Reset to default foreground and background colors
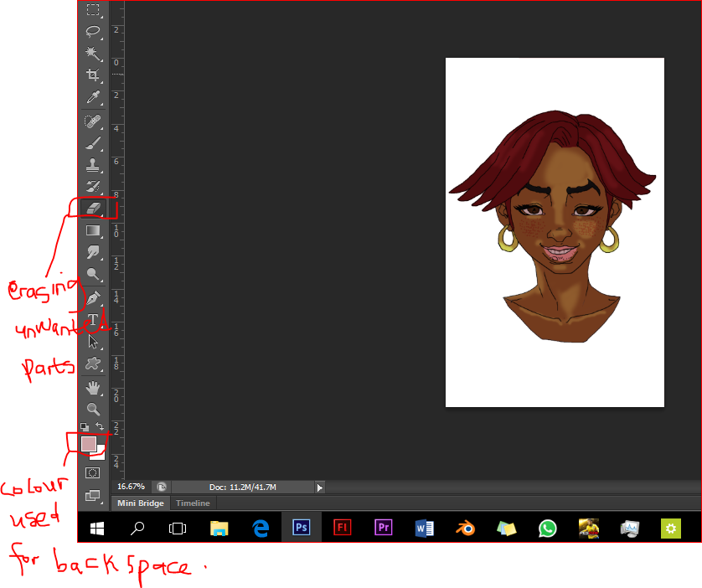 click(84, 427)
